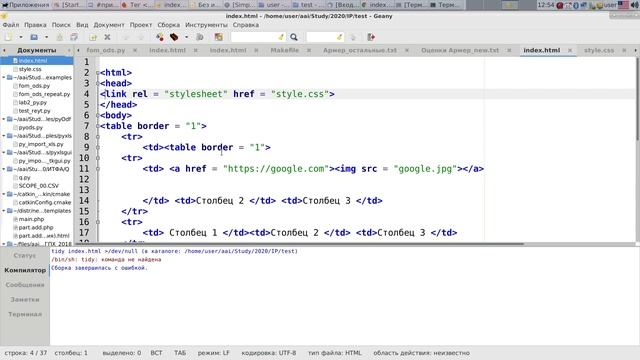The image size is (640, 360).
Task: Click the Quit Geany toolbar icon
Action: coord(371,37)
